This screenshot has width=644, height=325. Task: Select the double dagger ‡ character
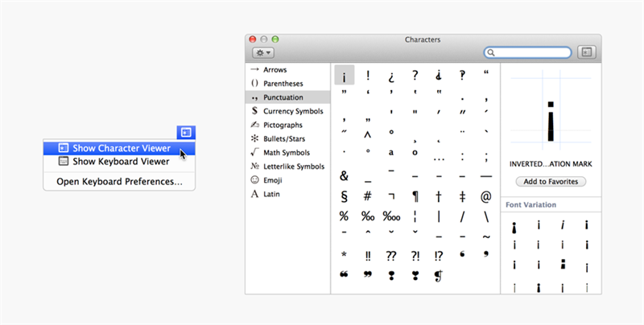[462, 196]
